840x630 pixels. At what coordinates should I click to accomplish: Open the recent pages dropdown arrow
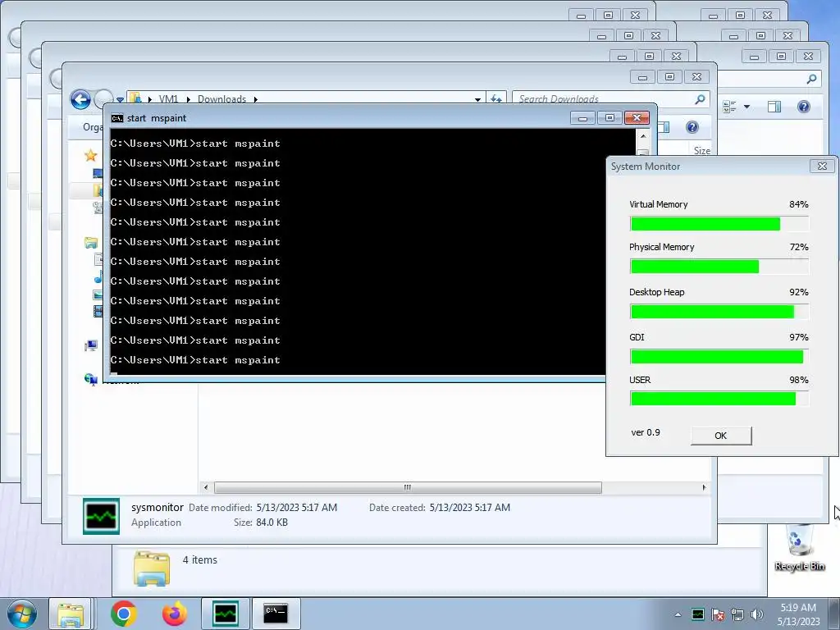coord(120,99)
